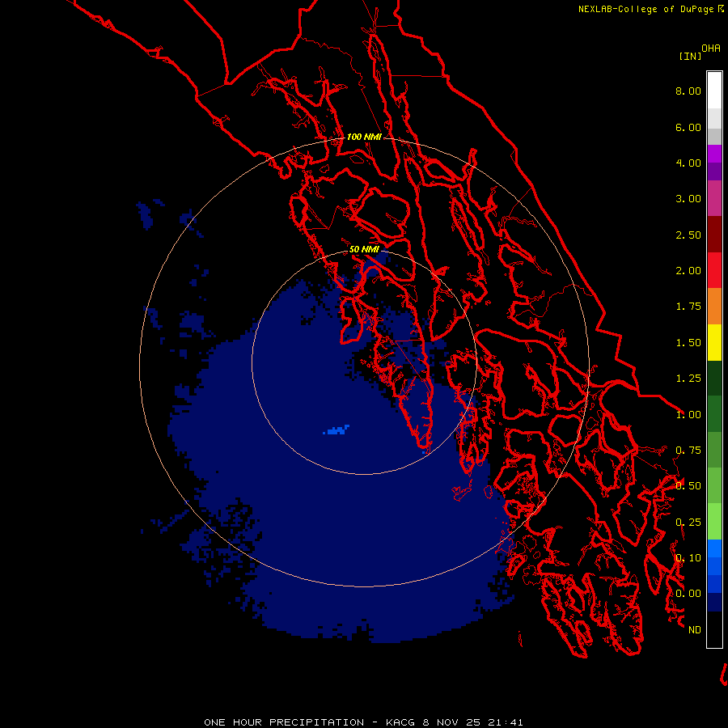Select the 4.00 legend value
Image resolution: width=728 pixels, height=728 pixels.
tap(688, 163)
